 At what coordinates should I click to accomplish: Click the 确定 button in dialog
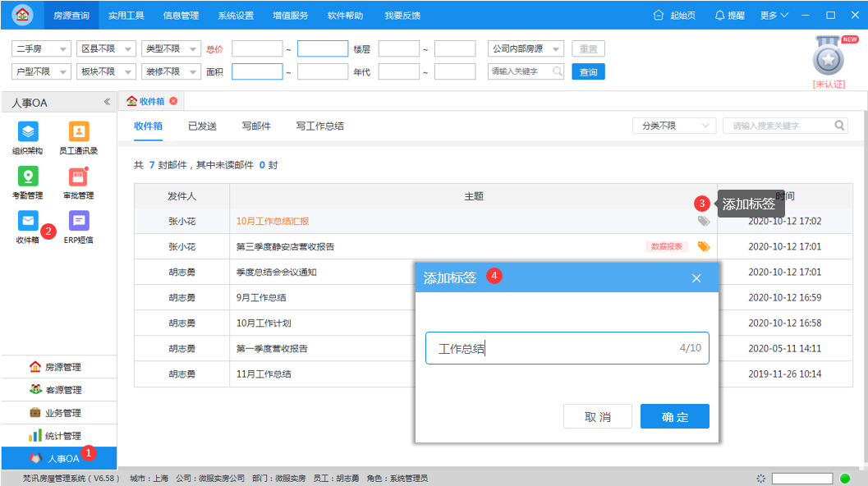tap(675, 416)
